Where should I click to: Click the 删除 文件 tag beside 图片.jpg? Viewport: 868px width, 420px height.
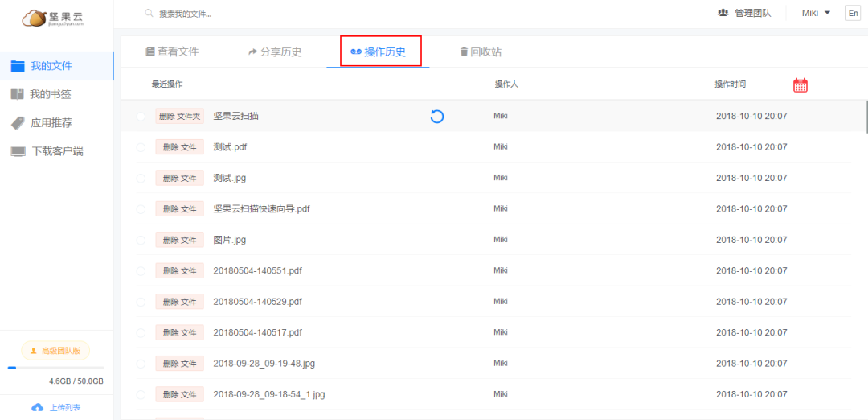(179, 240)
